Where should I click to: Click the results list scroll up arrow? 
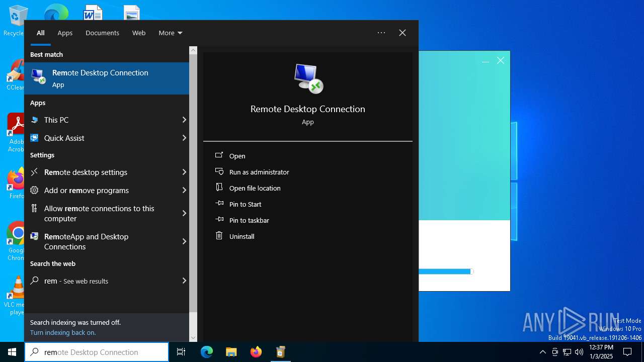pyautogui.click(x=193, y=50)
